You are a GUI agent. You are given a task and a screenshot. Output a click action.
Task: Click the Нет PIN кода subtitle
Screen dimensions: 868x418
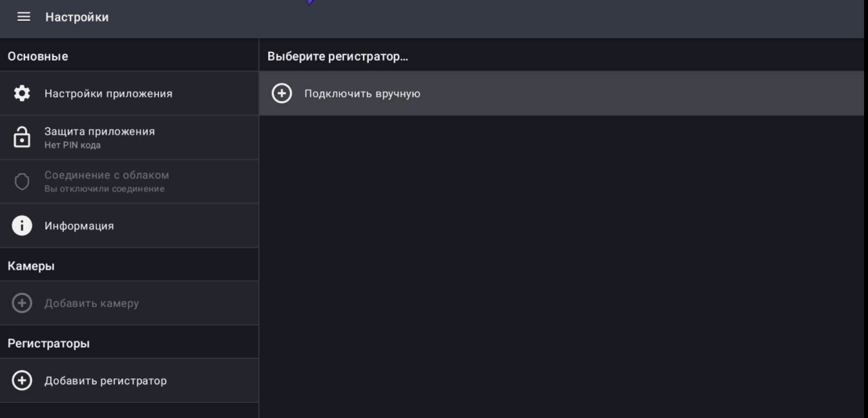click(x=72, y=145)
